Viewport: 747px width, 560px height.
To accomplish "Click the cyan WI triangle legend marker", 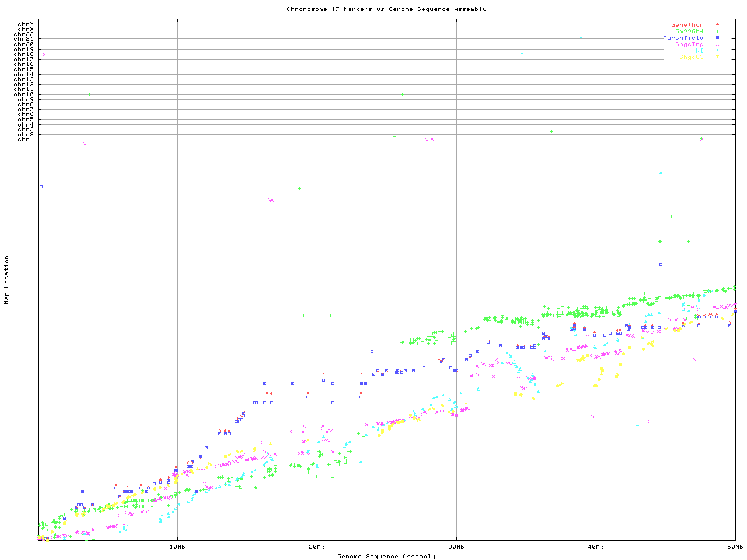I will tap(717, 51).
